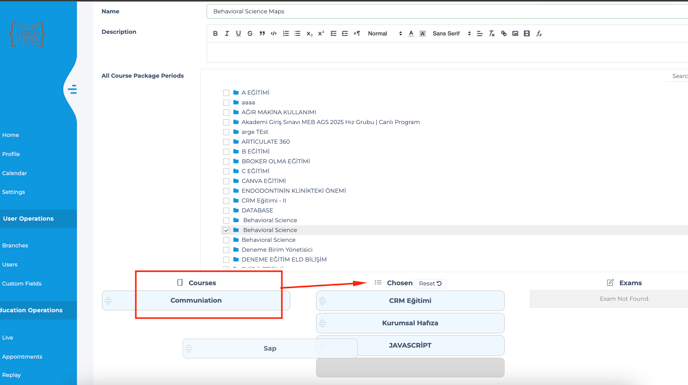Viewport: 688px width, 385px height.
Task: Check the Deneme Birim Yönetisici checkbox
Action: [x=226, y=250]
